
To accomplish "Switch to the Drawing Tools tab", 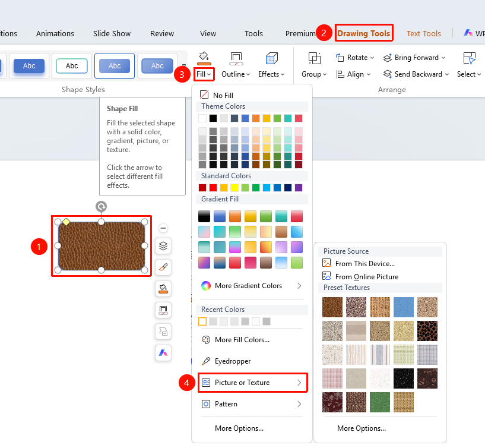I will pos(364,33).
